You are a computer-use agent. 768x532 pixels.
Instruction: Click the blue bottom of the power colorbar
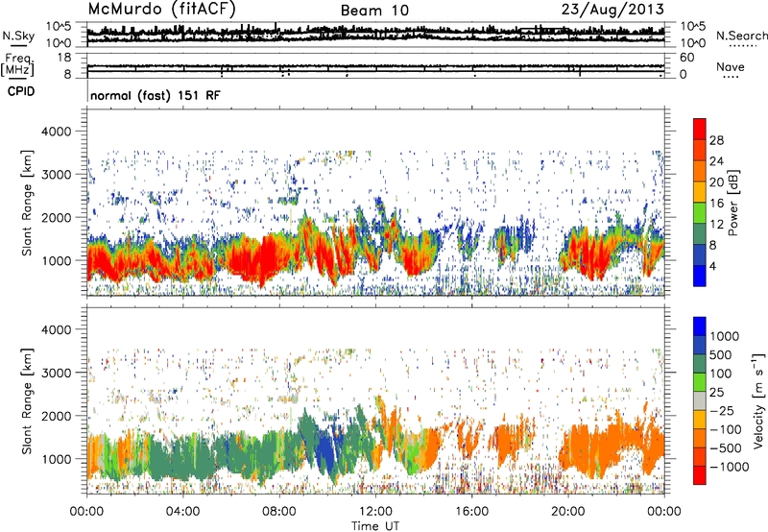(x=700, y=276)
